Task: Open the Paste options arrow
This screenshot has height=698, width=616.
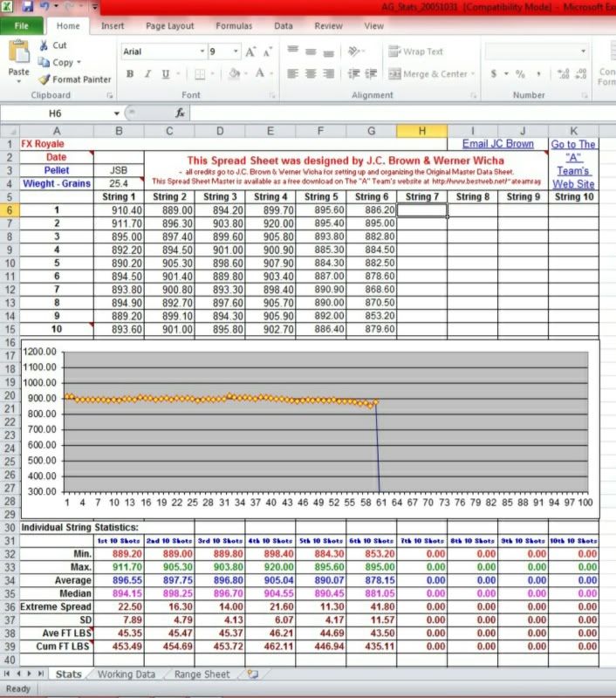Action: [18, 81]
